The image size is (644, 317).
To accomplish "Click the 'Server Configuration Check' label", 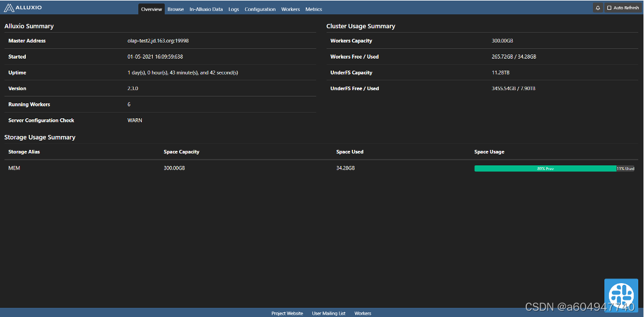I will point(41,121).
